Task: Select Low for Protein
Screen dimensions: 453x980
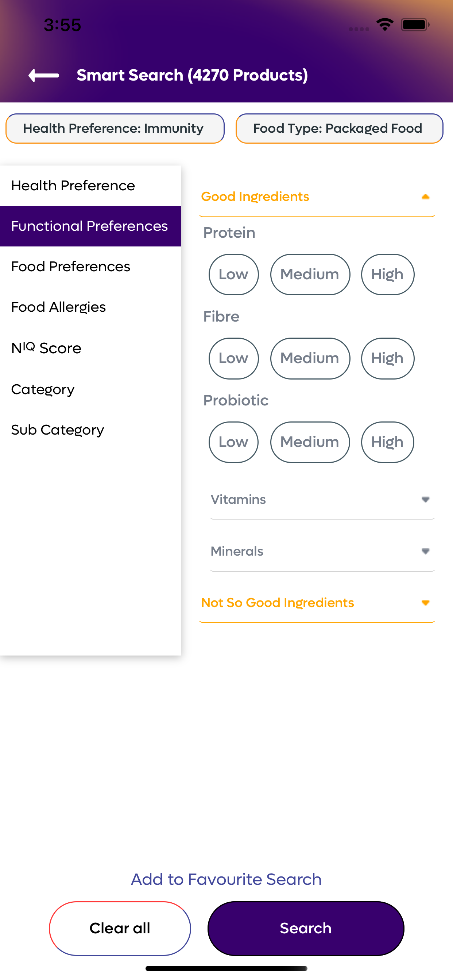Action: 233,274
